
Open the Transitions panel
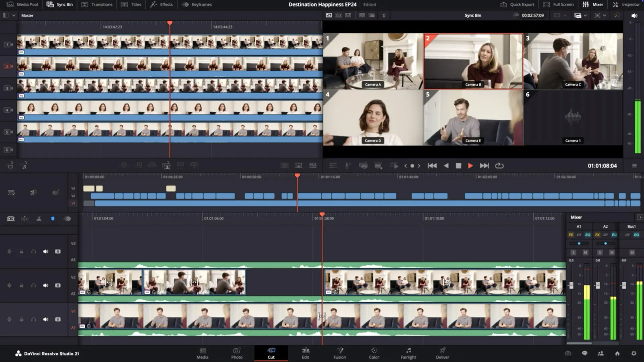pyautogui.click(x=97, y=4)
